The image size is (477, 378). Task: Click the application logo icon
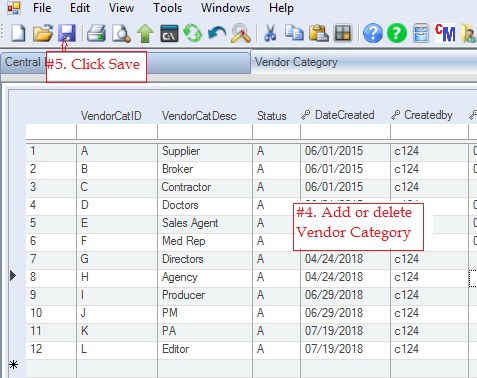(x=14, y=8)
